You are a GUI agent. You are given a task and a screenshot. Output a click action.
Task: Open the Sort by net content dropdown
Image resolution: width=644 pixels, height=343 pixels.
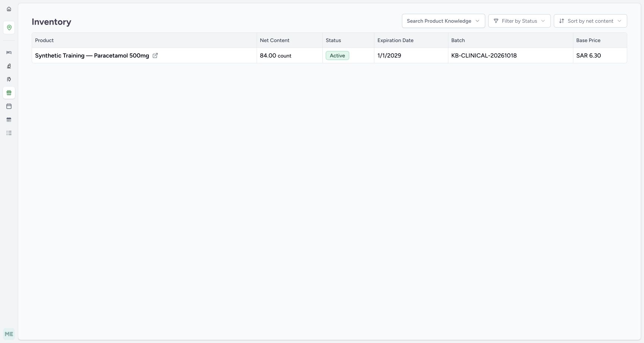[590, 21]
